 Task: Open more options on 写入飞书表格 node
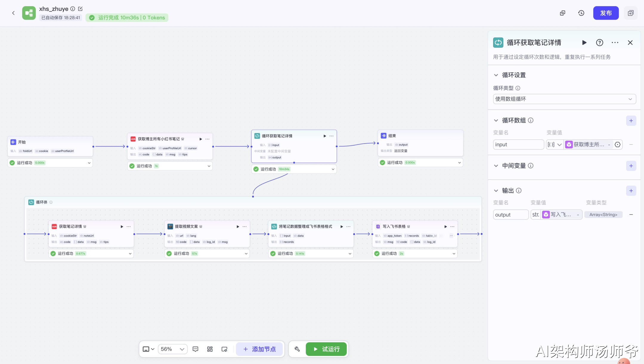point(452,226)
